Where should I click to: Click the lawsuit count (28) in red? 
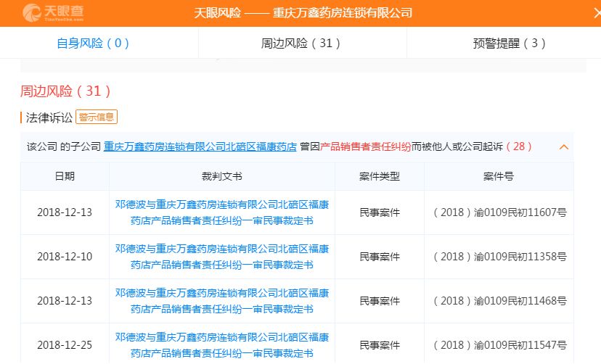coord(519,146)
